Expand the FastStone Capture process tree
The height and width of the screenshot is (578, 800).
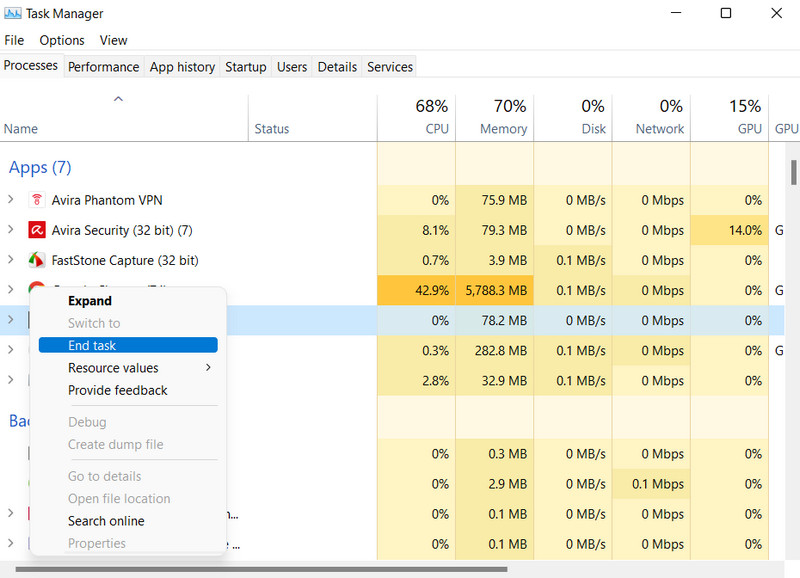click(x=11, y=260)
